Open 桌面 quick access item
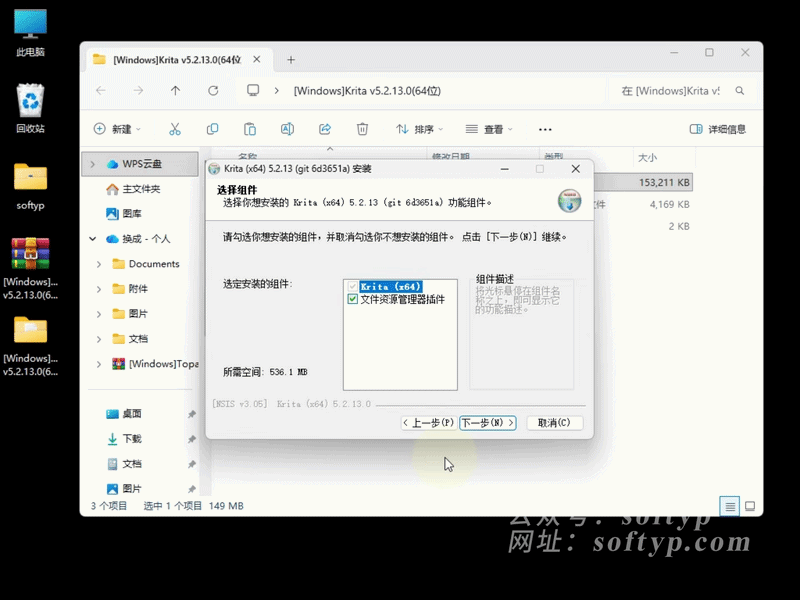Image resolution: width=800 pixels, height=600 pixels. click(140, 414)
